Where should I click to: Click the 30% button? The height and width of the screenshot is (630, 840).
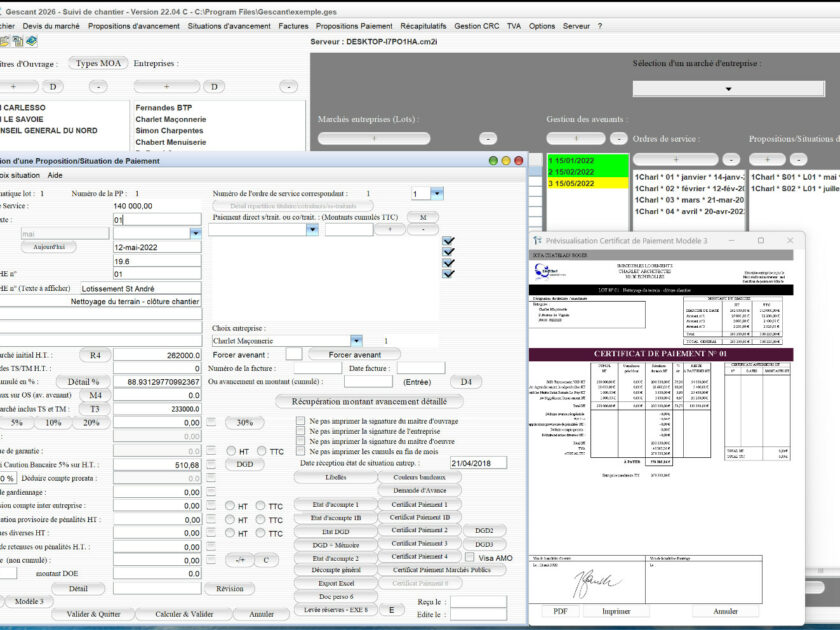click(244, 423)
